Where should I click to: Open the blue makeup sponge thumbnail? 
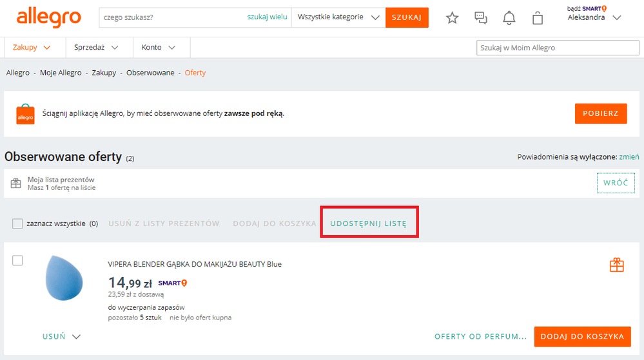64,278
